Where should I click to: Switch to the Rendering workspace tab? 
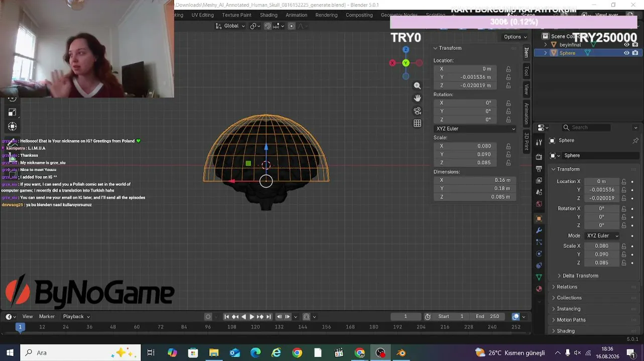(x=326, y=15)
